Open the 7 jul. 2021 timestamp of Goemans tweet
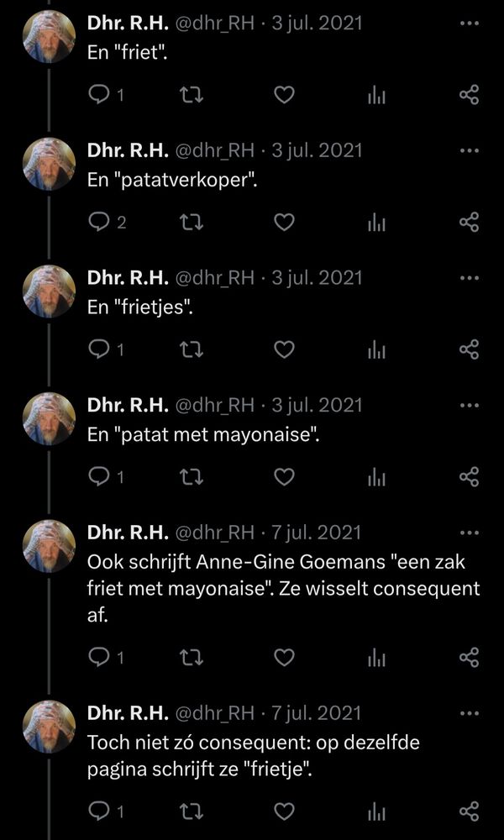 [x=316, y=533]
